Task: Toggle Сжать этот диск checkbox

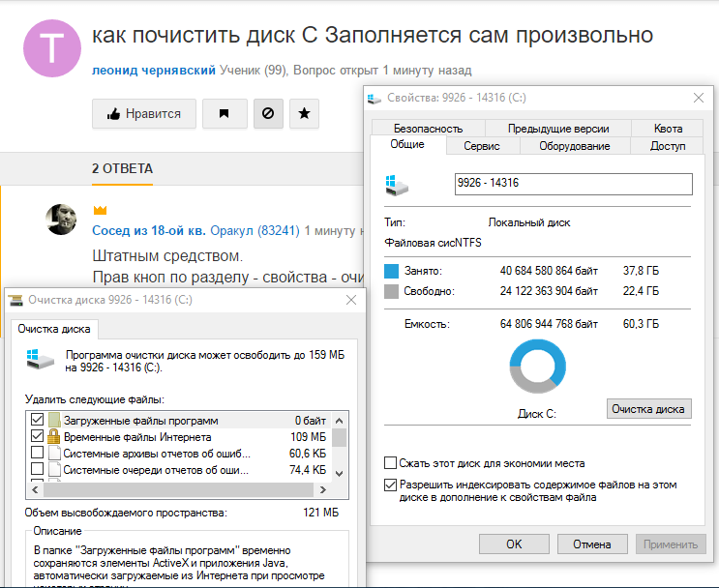Action: tap(390, 463)
